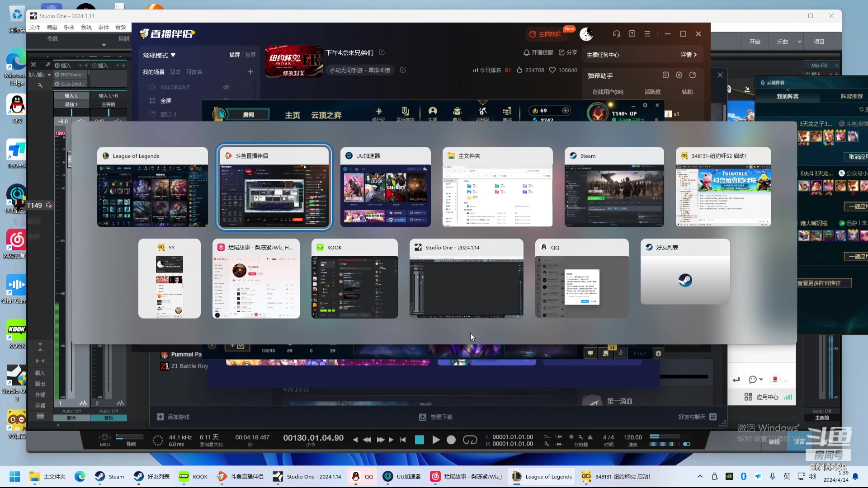Toggle VALORANT source visibility eye icon
Screen dimensions: 868x488
point(226,87)
